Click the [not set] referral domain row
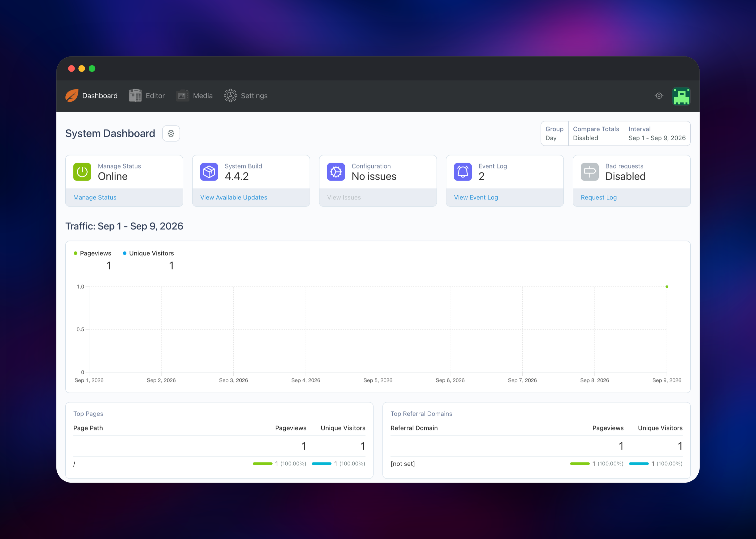Viewport: 756px width, 539px height. pos(536,464)
